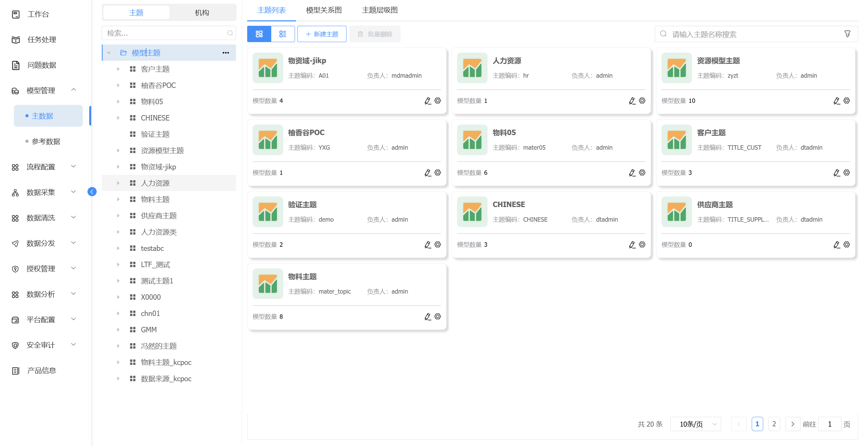The height and width of the screenshot is (446, 868).
Task: Open more options for 模型主题 node
Action: click(x=226, y=53)
